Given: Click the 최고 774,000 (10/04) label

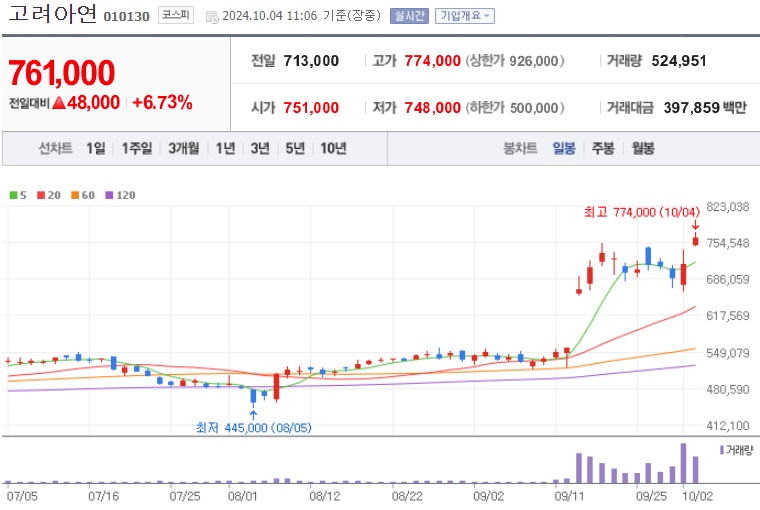Looking at the screenshot, I should [642, 212].
